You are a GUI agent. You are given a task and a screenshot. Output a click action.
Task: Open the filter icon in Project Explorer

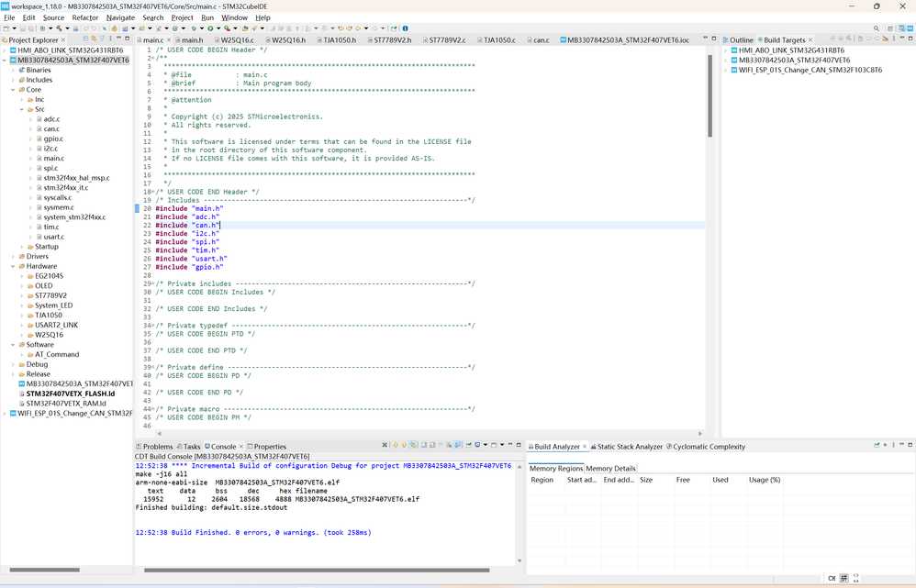(102, 39)
